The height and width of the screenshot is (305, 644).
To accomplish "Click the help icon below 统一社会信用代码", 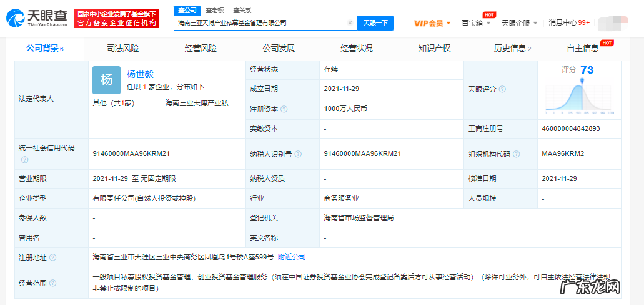I will click(24, 160).
